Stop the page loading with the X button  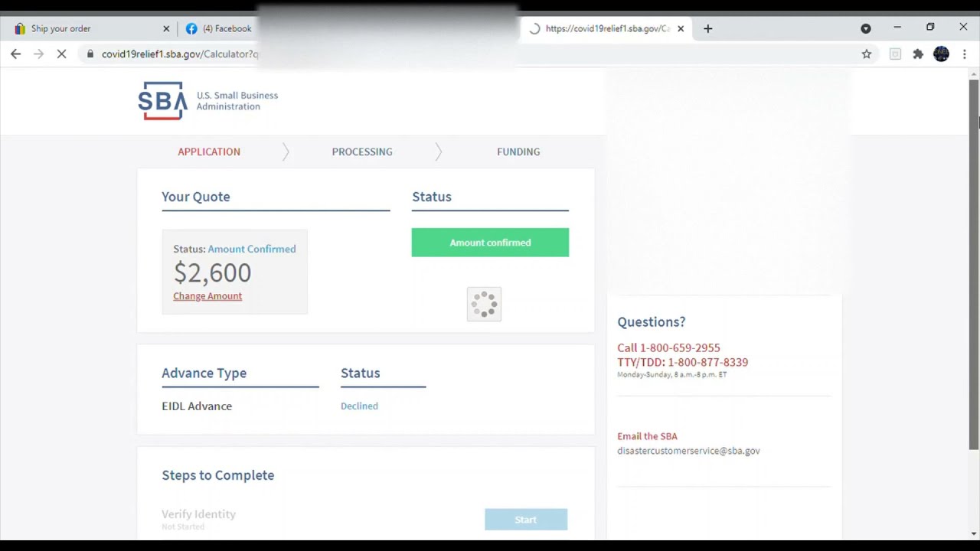(x=62, y=54)
